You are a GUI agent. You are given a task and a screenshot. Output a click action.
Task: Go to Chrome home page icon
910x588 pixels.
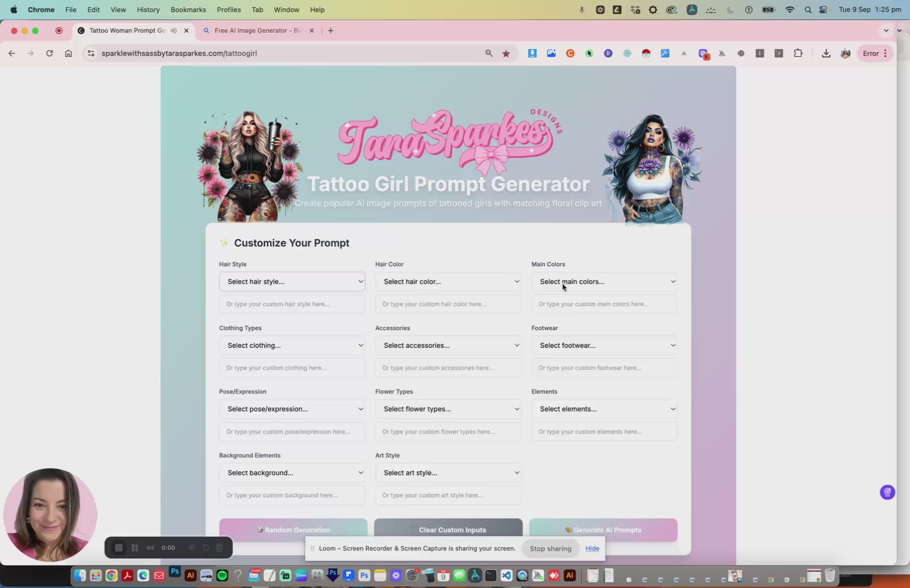[x=68, y=53]
